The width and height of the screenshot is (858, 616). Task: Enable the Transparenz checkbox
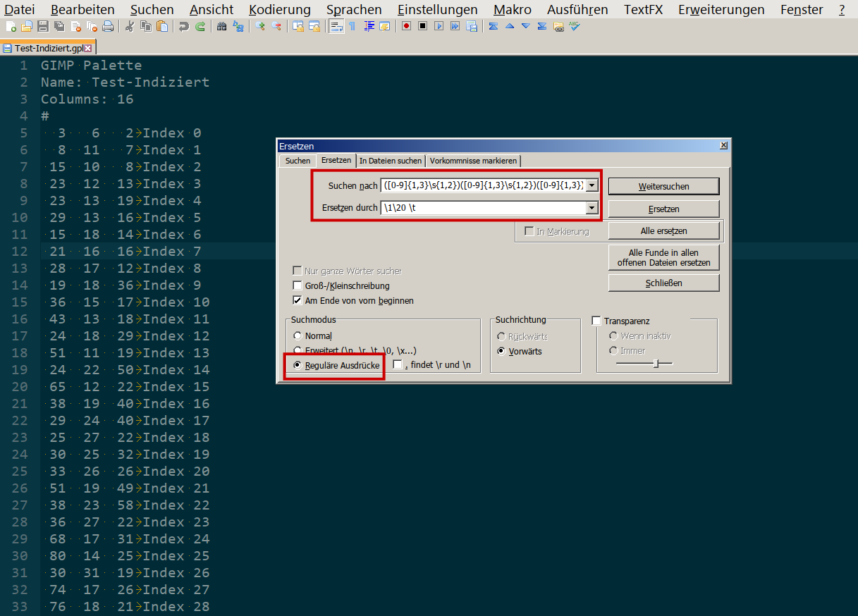[596, 321]
